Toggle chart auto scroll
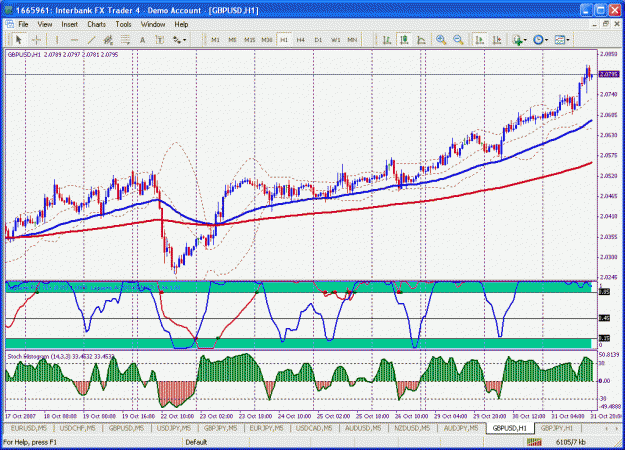 pos(480,40)
